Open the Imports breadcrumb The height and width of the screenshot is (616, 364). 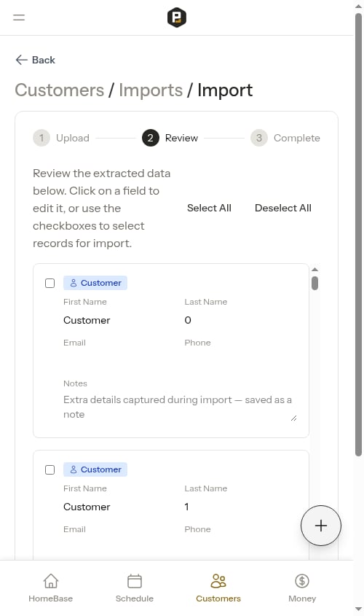point(151,90)
